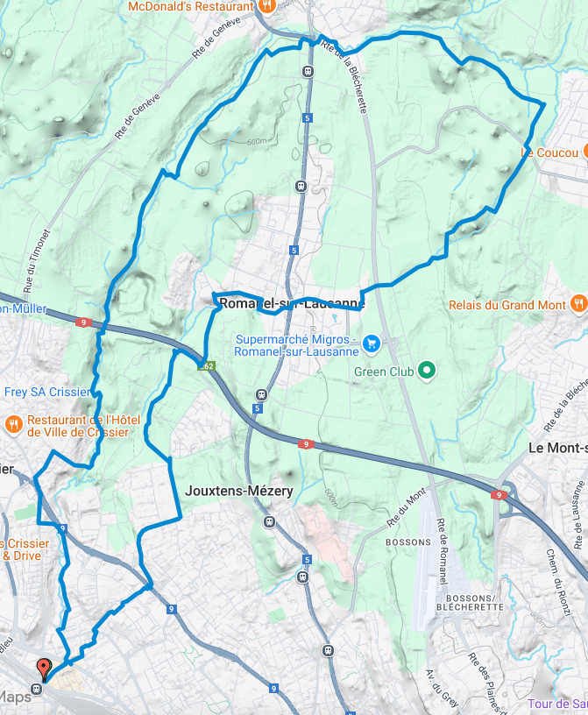Open the Frey SA Crissier place label
The image size is (588, 715).
(48, 393)
